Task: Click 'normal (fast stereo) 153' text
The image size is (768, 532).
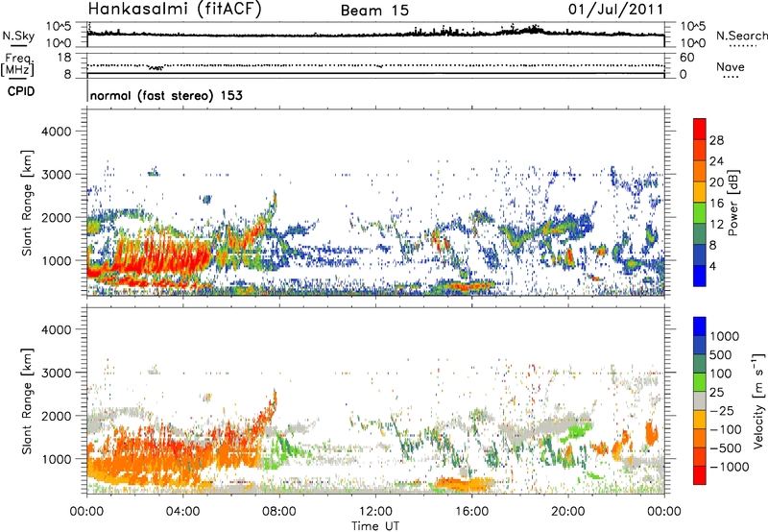Action: coord(166,95)
